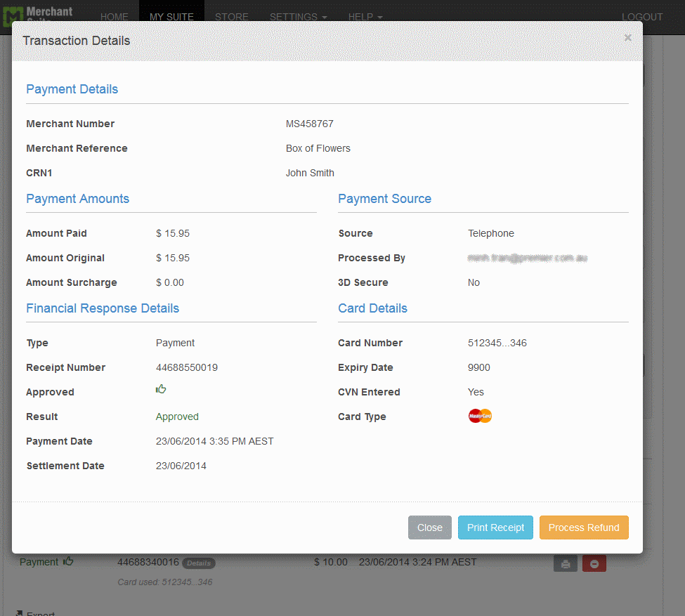The height and width of the screenshot is (616, 685).
Task: Close the Transaction Details dialog with X
Action: point(628,37)
